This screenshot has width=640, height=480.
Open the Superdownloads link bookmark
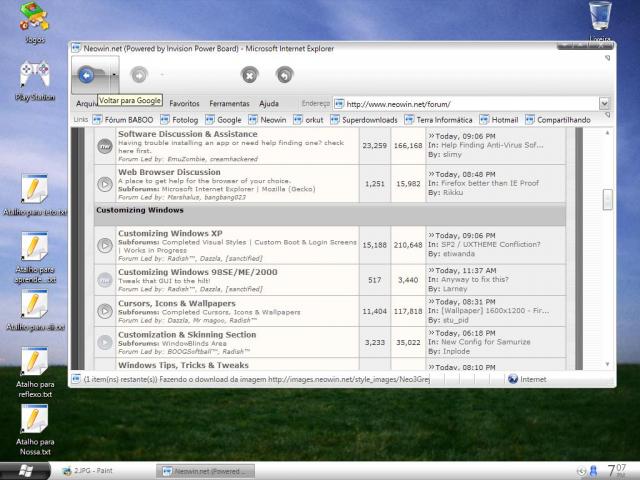[364, 120]
